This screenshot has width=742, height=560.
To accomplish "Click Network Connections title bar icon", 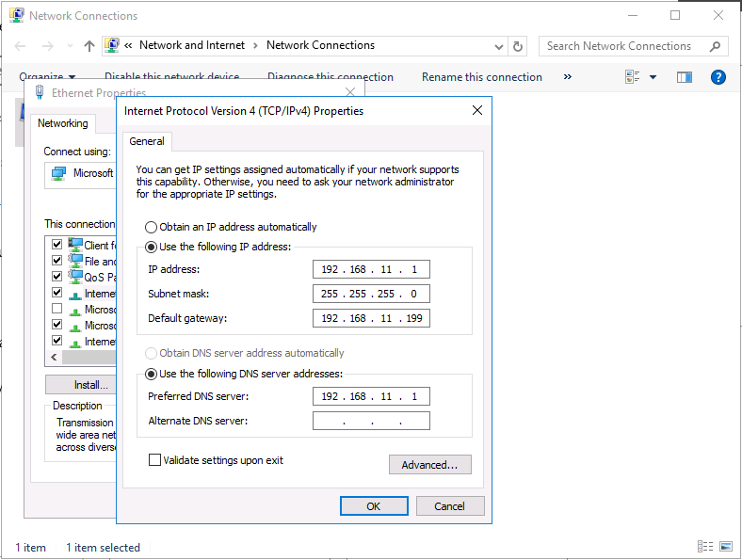I will click(17, 15).
